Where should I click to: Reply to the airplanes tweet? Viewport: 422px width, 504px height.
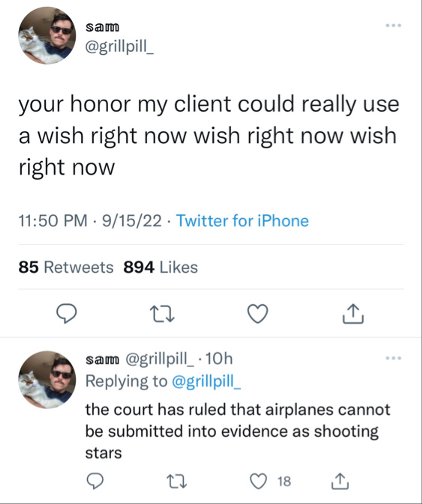[95, 481]
